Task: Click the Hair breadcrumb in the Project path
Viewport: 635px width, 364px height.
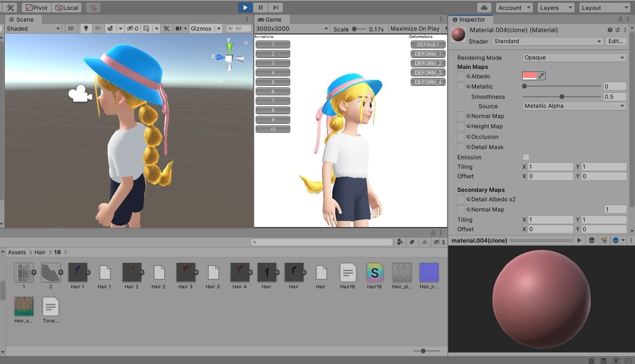Action: [40, 252]
